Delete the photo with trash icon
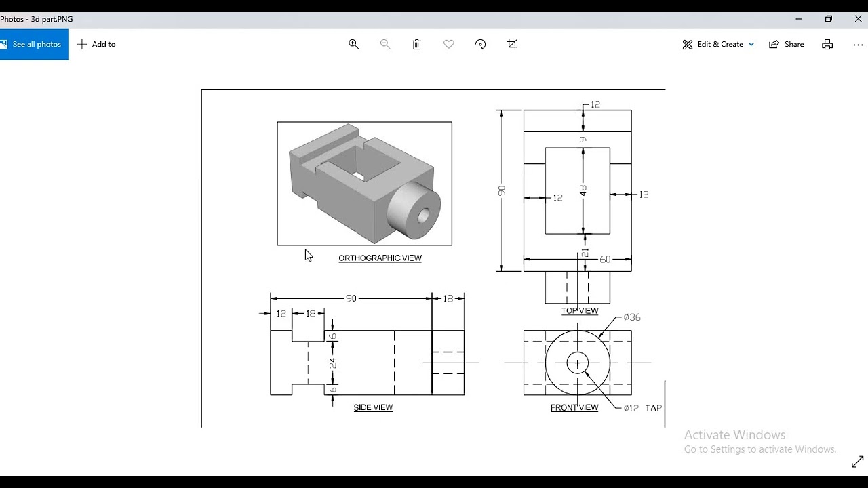Screen dimensions: 868x488 [417, 44]
